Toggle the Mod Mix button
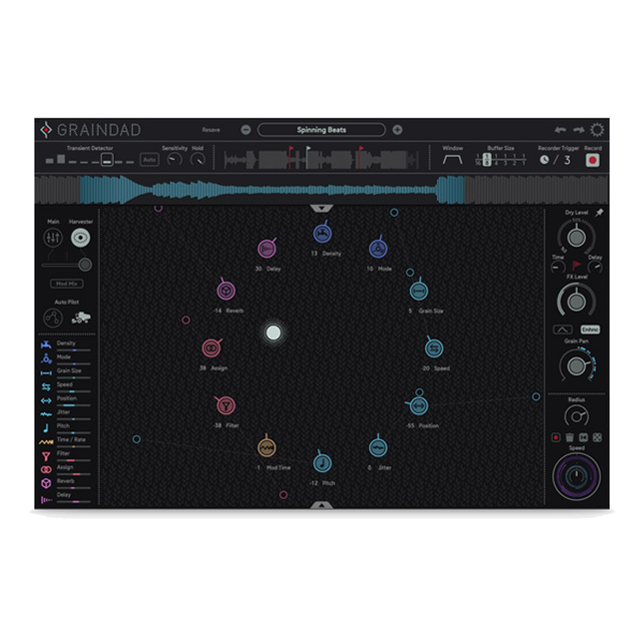This screenshot has height=644, width=644. tap(67, 284)
